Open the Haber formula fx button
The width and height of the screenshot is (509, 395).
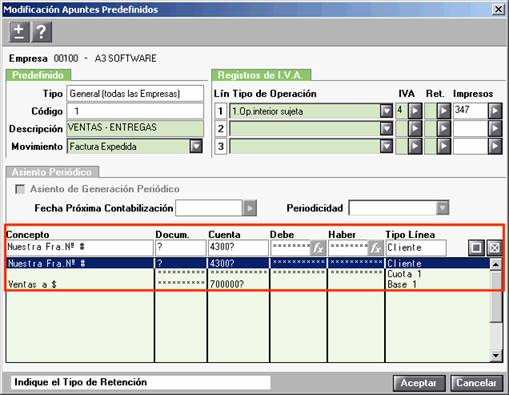point(376,248)
